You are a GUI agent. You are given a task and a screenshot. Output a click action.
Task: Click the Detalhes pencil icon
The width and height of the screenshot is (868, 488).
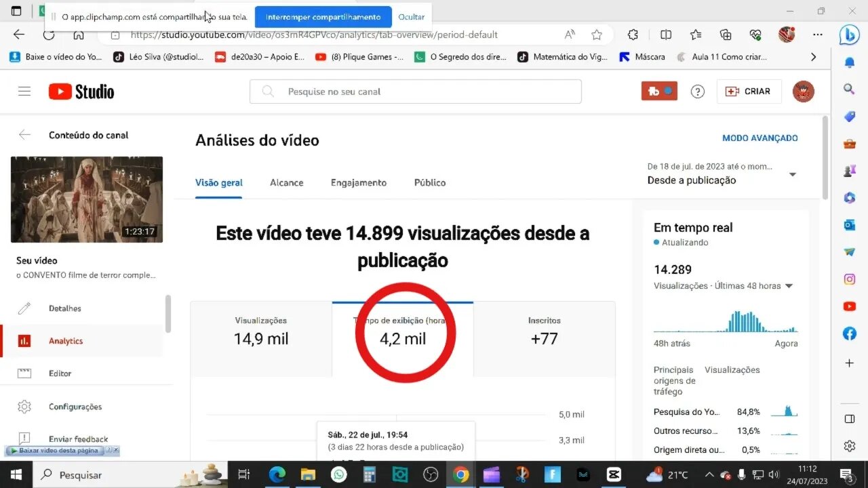click(x=24, y=308)
